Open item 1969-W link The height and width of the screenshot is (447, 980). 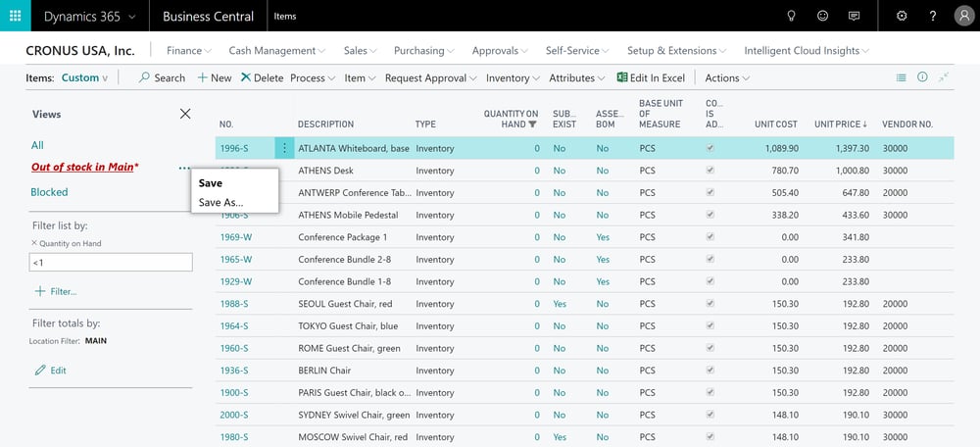click(x=236, y=237)
